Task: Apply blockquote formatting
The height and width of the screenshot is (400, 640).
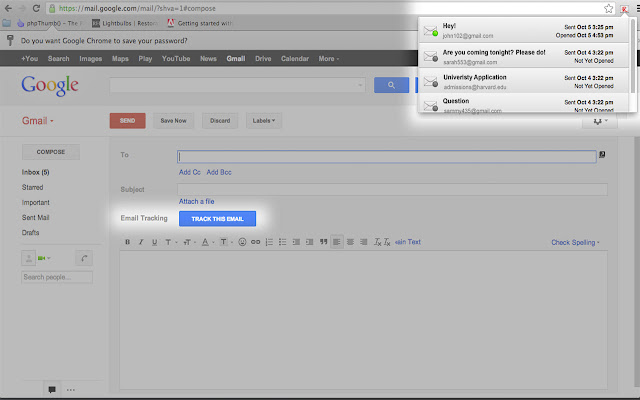Action: 324,242
